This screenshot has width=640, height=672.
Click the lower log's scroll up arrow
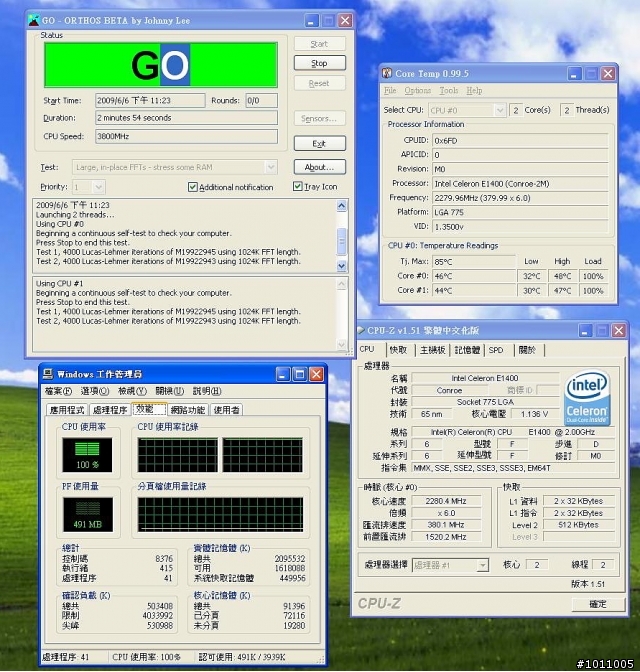[x=342, y=284]
